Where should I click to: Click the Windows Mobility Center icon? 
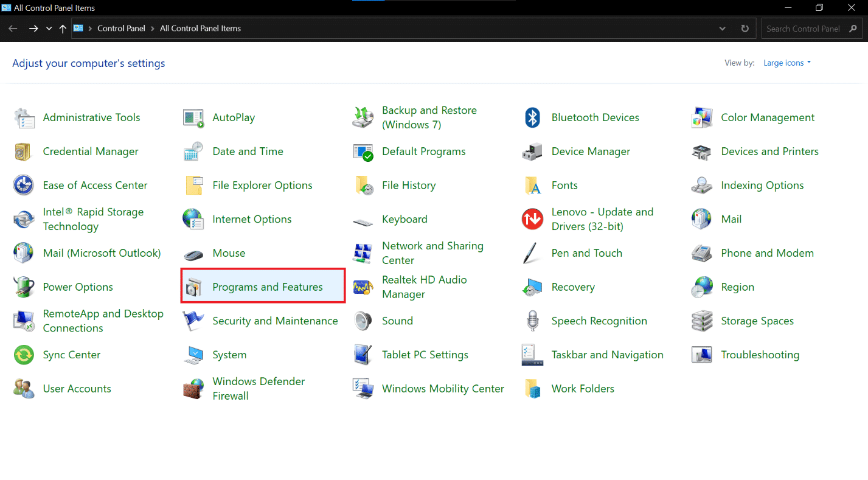(363, 389)
